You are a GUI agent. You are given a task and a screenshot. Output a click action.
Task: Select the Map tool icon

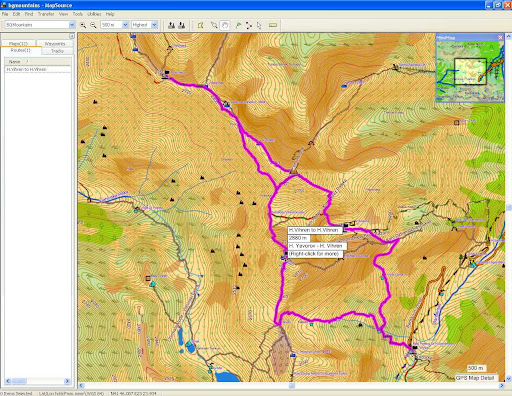(200, 25)
